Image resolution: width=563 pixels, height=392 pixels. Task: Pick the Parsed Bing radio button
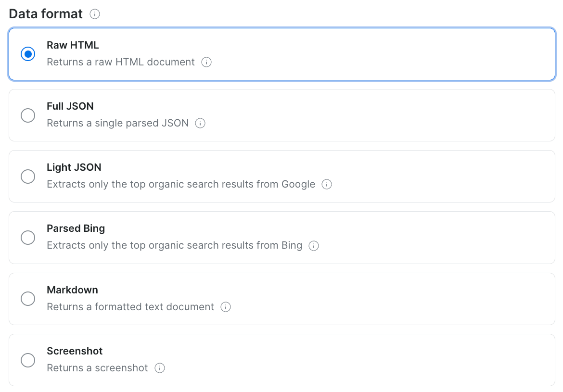click(28, 237)
